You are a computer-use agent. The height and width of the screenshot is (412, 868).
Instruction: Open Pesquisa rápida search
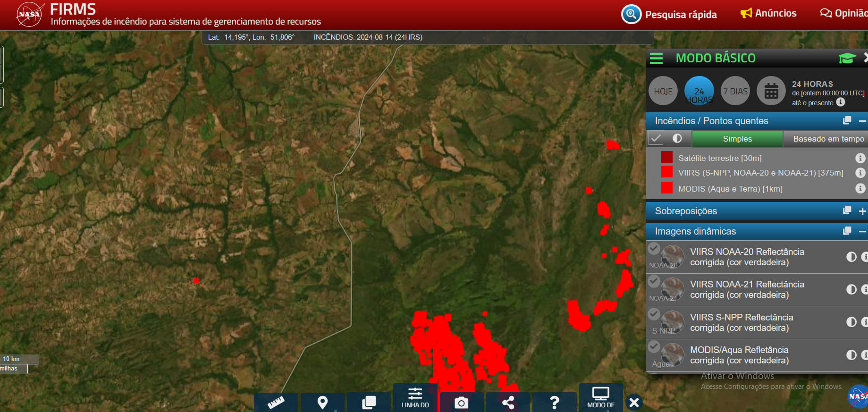[x=669, y=14]
